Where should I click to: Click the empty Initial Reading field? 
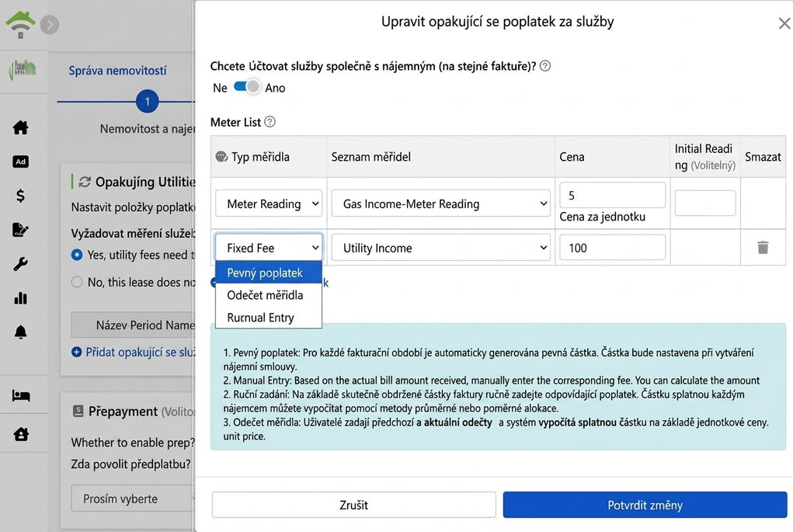pyautogui.click(x=705, y=203)
